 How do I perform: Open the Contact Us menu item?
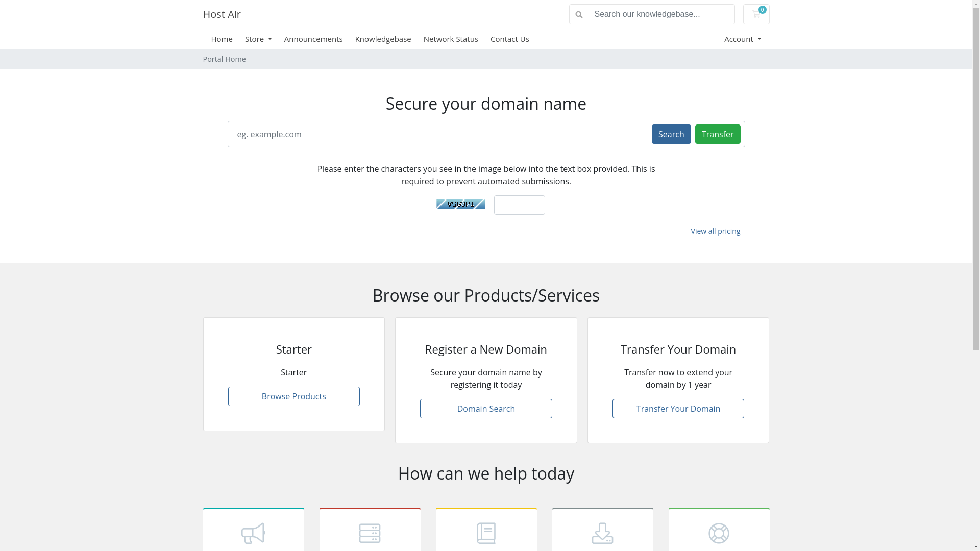point(509,39)
